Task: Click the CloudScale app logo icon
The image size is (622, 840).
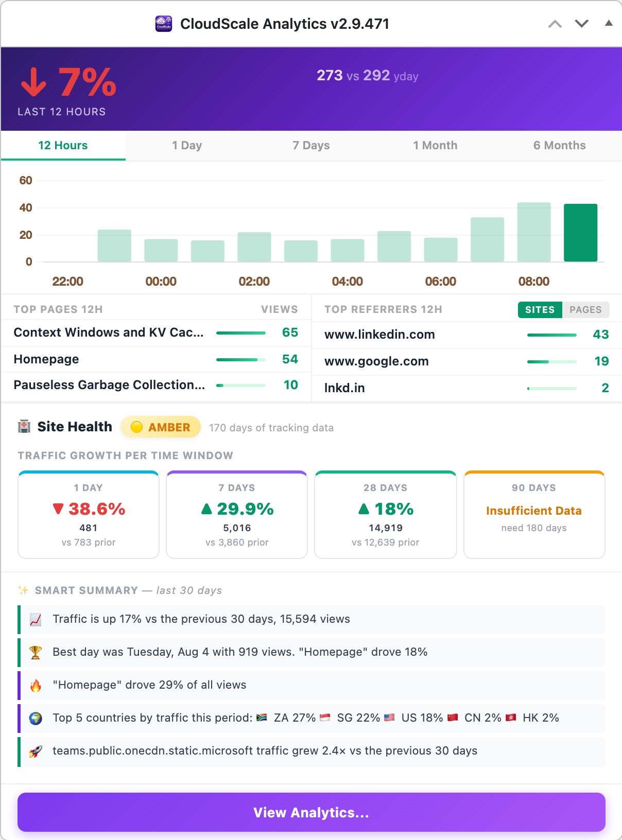Action: pos(164,24)
